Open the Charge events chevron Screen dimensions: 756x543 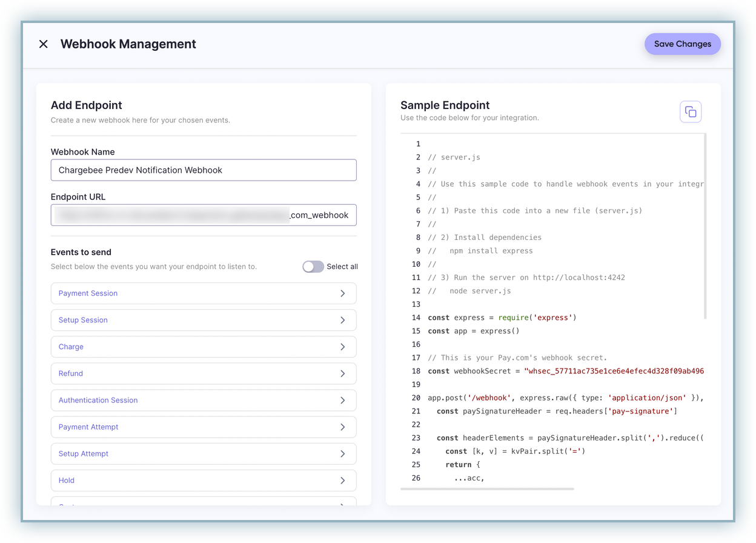click(x=342, y=347)
